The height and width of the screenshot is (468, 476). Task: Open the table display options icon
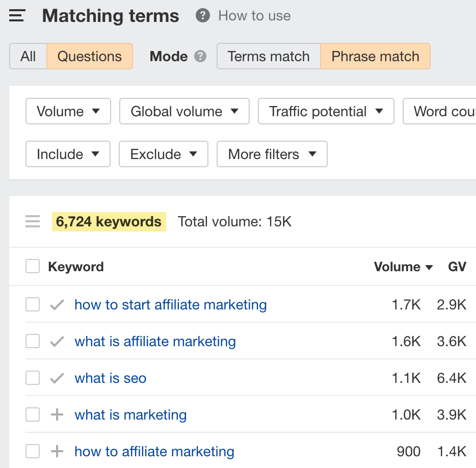pos(33,221)
